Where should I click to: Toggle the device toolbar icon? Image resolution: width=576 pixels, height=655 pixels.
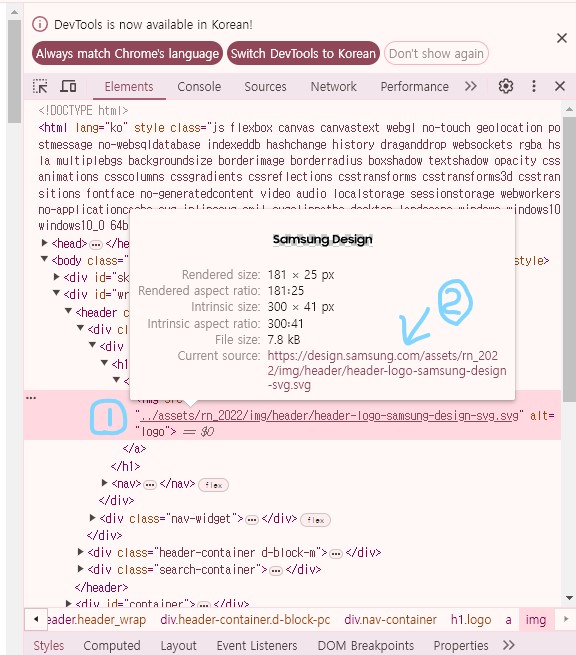(68, 86)
